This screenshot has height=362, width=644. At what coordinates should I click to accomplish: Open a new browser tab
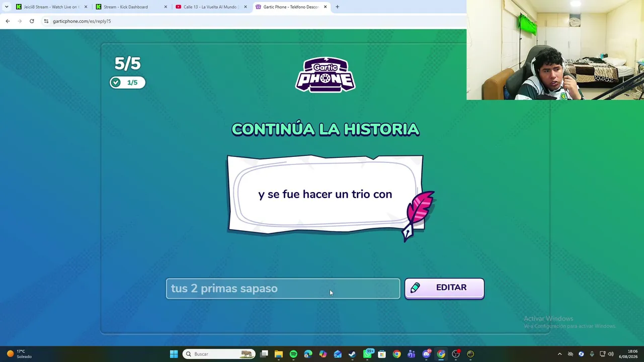[337, 7]
